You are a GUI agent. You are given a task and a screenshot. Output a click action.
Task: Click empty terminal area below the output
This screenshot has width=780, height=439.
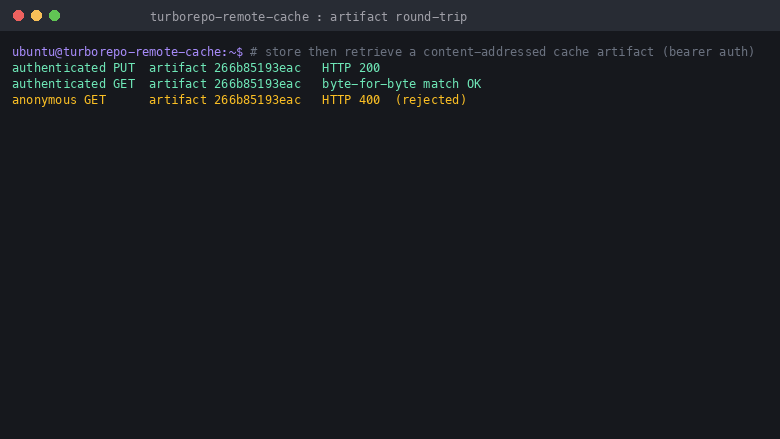(390, 273)
